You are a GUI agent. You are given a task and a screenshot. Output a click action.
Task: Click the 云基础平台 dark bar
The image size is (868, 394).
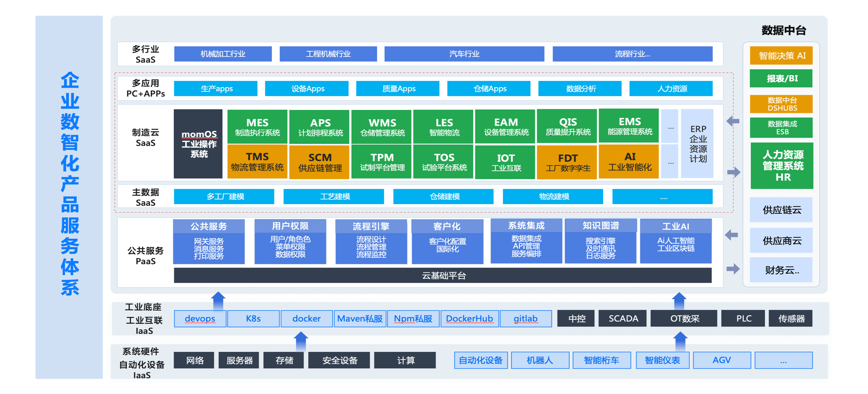pos(443,276)
